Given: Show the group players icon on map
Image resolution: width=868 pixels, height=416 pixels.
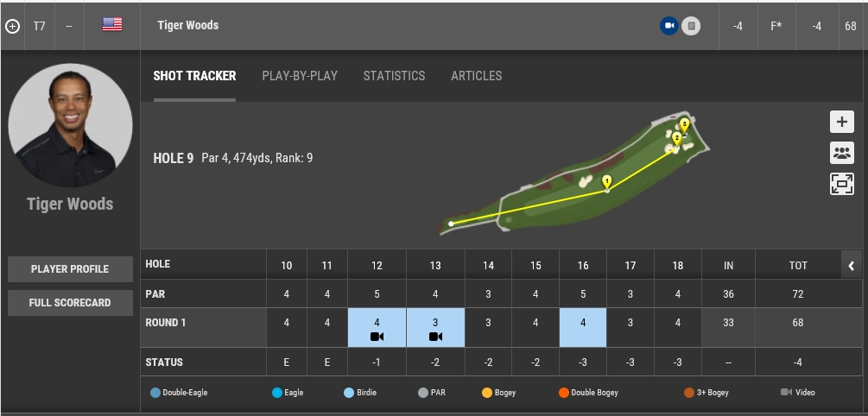Looking at the screenshot, I should click(x=842, y=153).
